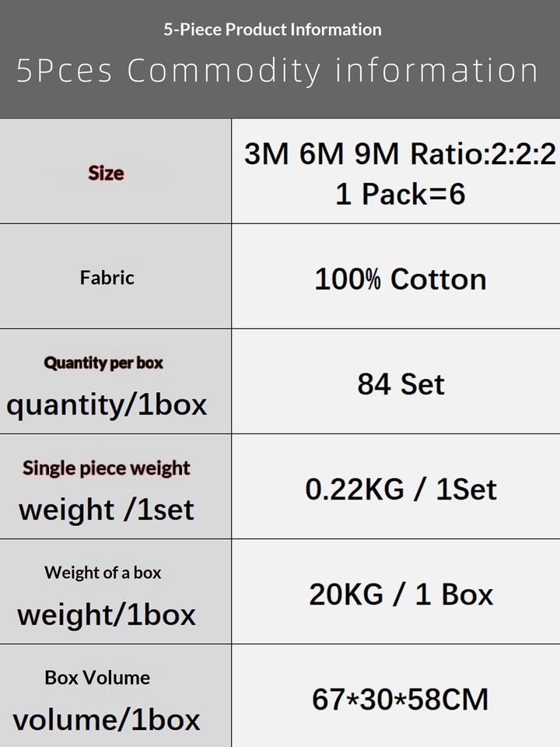560x747 pixels.
Task: Click the 'Fabric' row label
Action: tap(107, 278)
